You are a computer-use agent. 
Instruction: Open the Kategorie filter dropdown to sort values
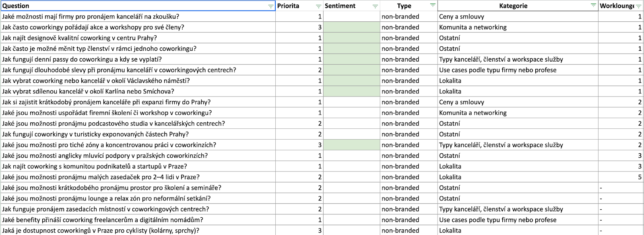(x=593, y=6)
